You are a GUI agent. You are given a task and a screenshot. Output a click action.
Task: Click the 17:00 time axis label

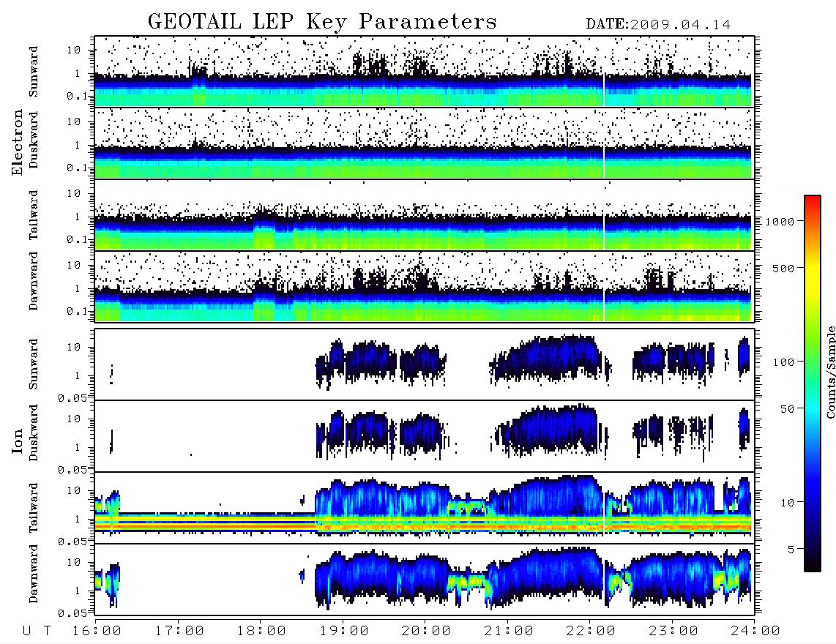click(179, 632)
